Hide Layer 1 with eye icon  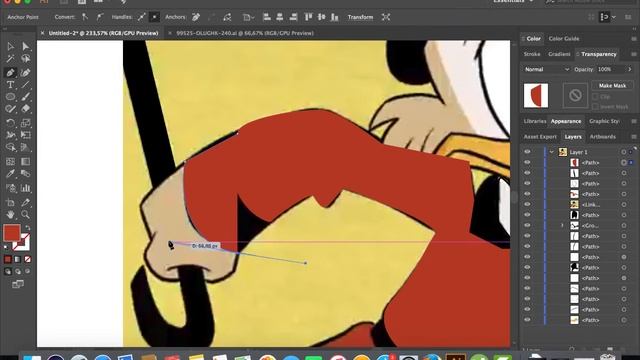527,152
